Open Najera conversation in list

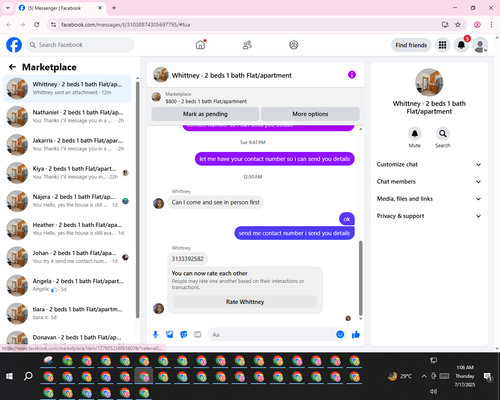pos(68,201)
